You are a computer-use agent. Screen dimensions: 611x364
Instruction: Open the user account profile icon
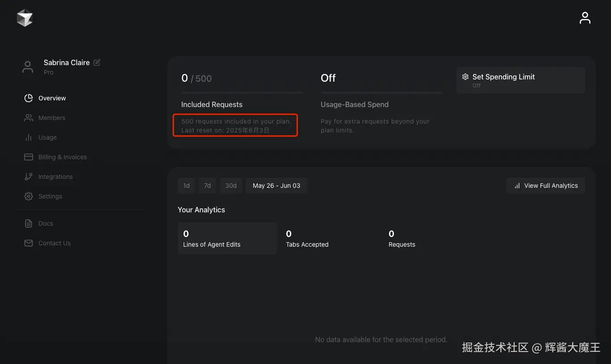pos(585,18)
